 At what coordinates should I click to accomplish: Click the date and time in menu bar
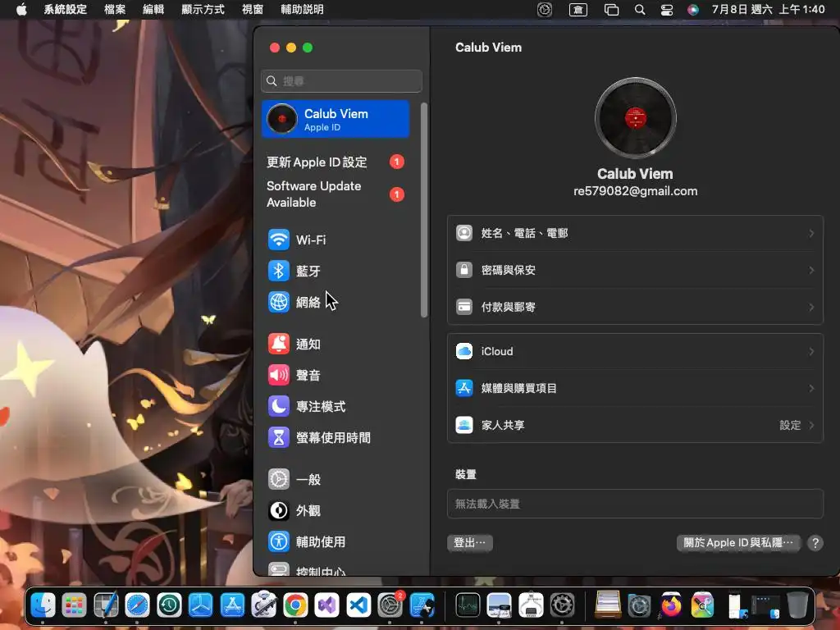[768, 9]
